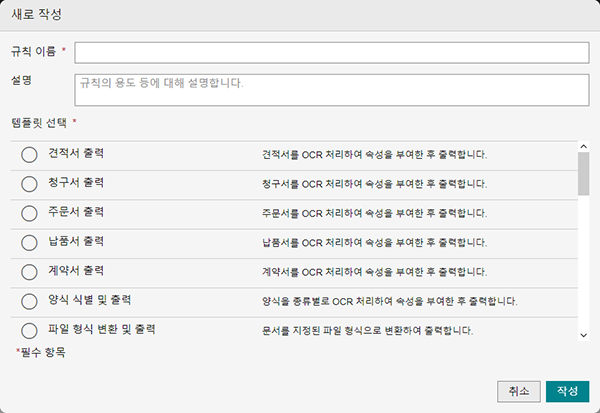Click the 새로 작성 dialog title
The width and height of the screenshot is (600, 413).
(x=36, y=14)
